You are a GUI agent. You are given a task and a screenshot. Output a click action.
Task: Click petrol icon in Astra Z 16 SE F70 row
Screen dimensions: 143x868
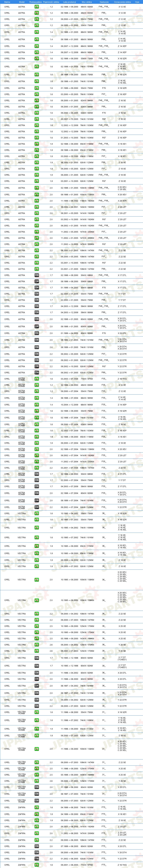pyautogui.click(x=37, y=113)
